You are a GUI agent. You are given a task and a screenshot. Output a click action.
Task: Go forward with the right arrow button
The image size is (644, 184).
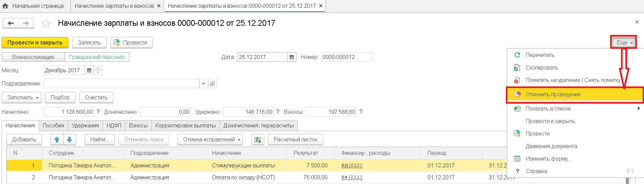pos(26,23)
